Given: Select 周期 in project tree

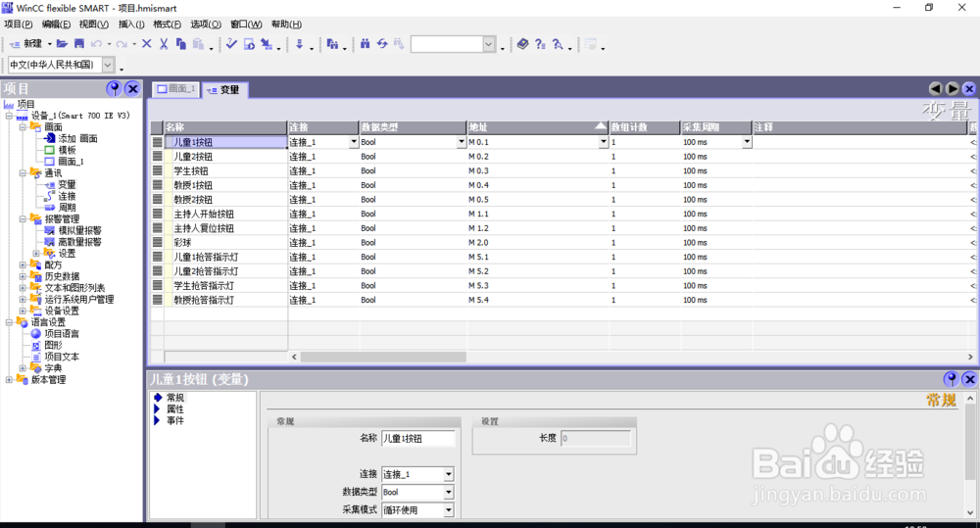Looking at the screenshot, I should point(67,208).
